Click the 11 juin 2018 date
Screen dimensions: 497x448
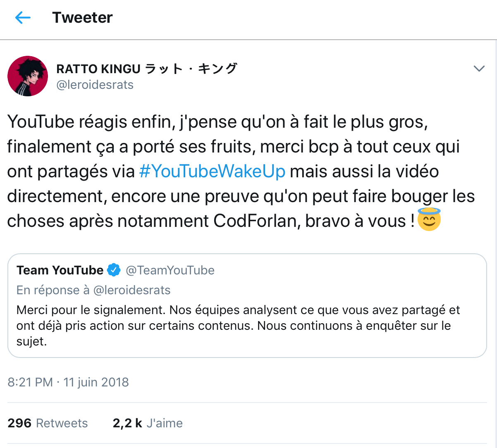[x=96, y=382]
